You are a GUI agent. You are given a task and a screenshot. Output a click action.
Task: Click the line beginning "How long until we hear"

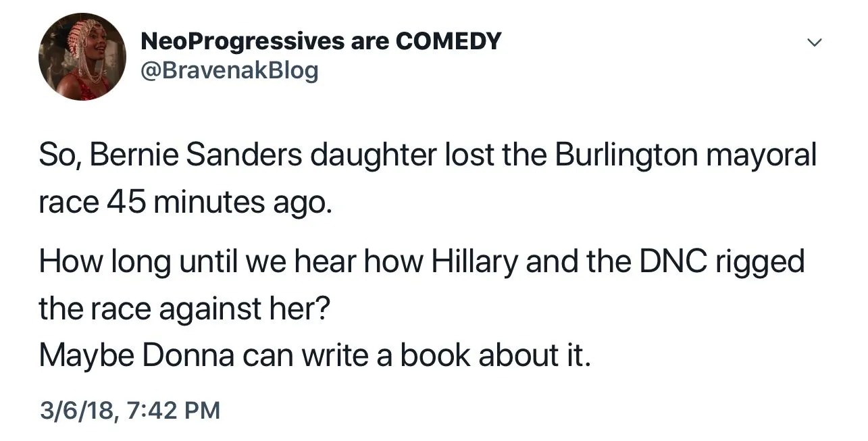click(x=422, y=261)
